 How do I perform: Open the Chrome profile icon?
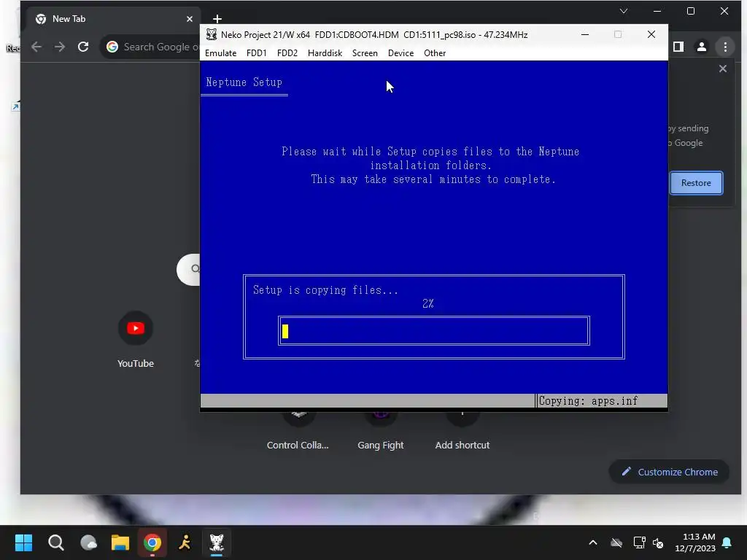pos(702,47)
